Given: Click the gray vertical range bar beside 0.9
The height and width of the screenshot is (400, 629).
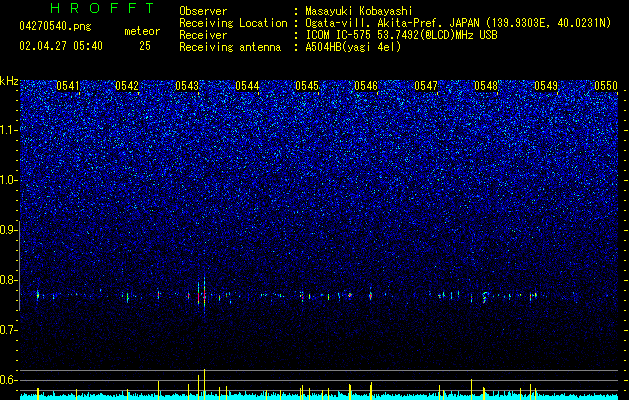Looking at the screenshot, I should pyautogui.click(x=20, y=266).
